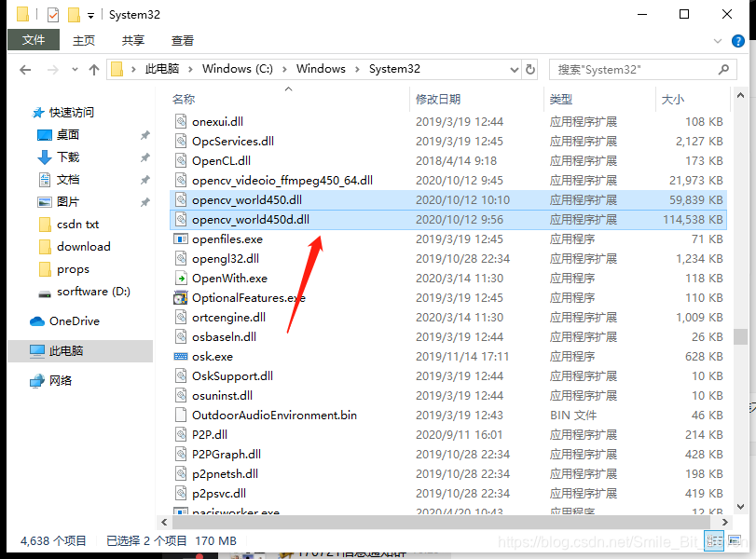Select the p2pnetsh.dll file name
The width and height of the screenshot is (756, 559).
tap(225, 473)
